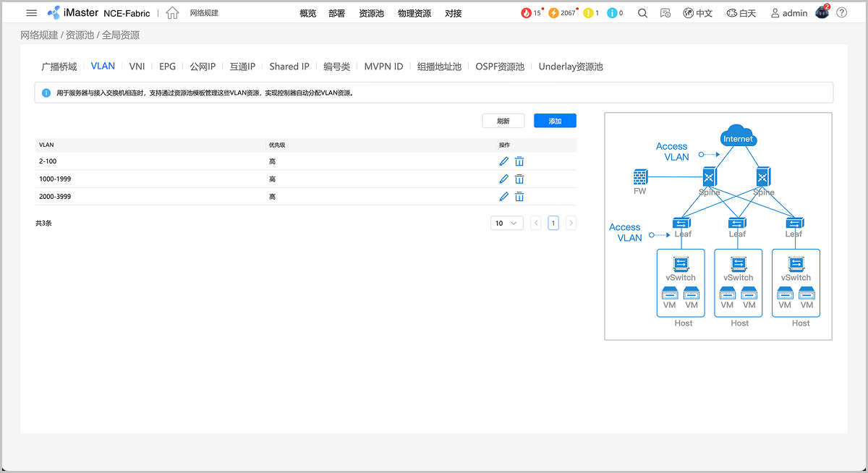Open the help question mark icon
The image size is (868, 473).
tap(841, 13)
